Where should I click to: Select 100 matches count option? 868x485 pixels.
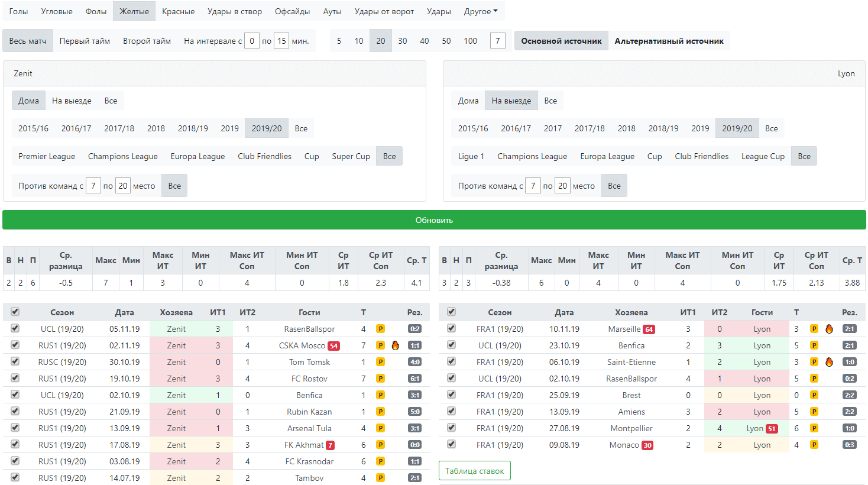[x=470, y=41]
